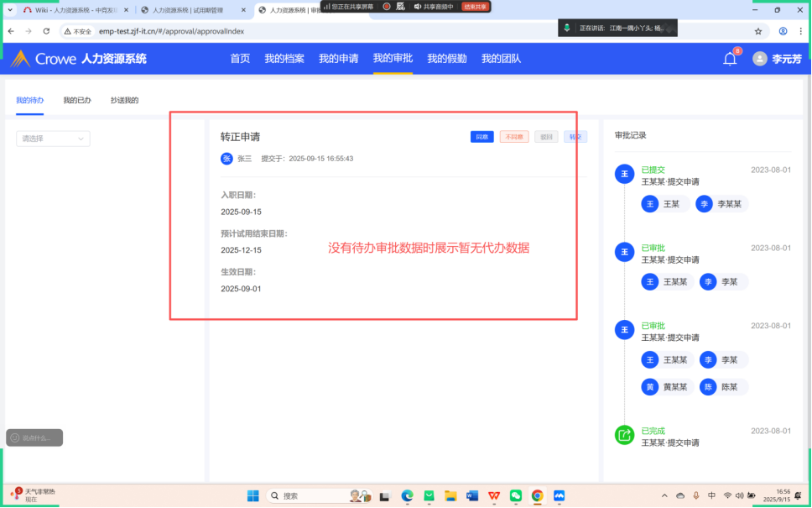Open Microsoft Edge from the taskbar

click(408, 495)
